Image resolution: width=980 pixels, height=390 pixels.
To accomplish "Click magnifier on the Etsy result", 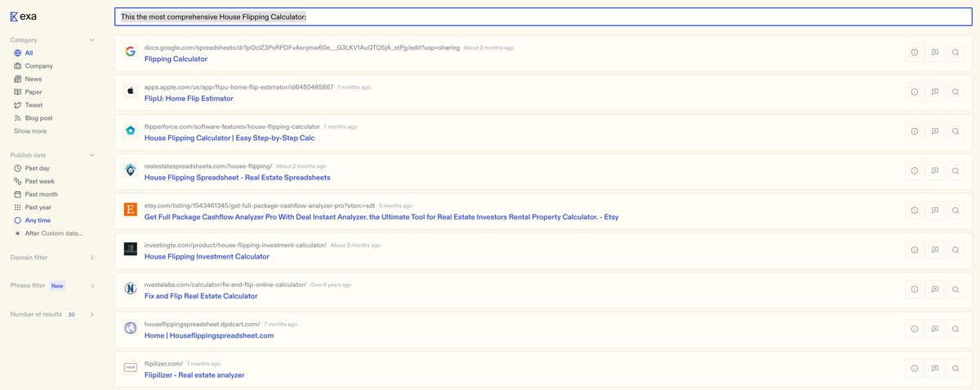I will click(955, 211).
